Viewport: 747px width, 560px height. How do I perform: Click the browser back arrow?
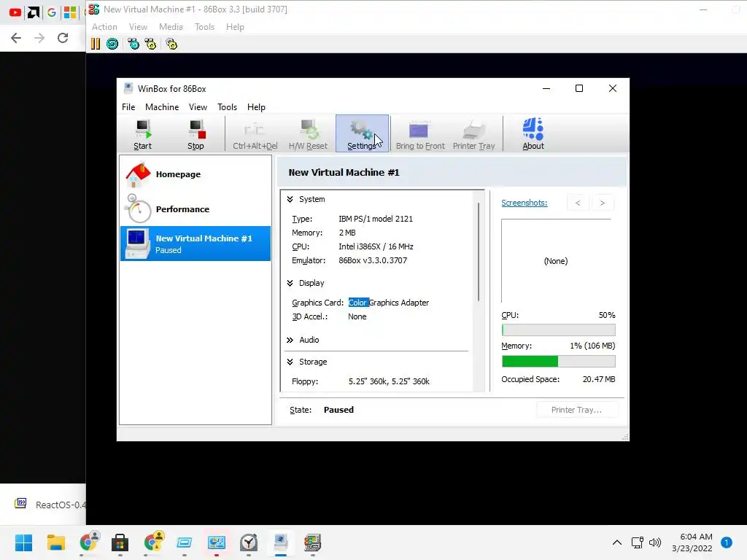[x=16, y=38]
